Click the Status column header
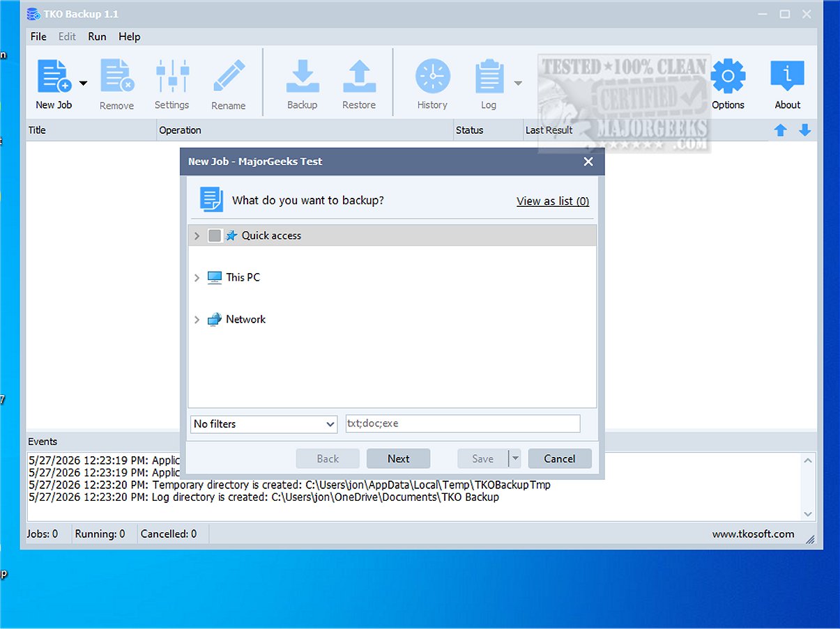Viewport: 840px width, 629px height. coord(488,130)
